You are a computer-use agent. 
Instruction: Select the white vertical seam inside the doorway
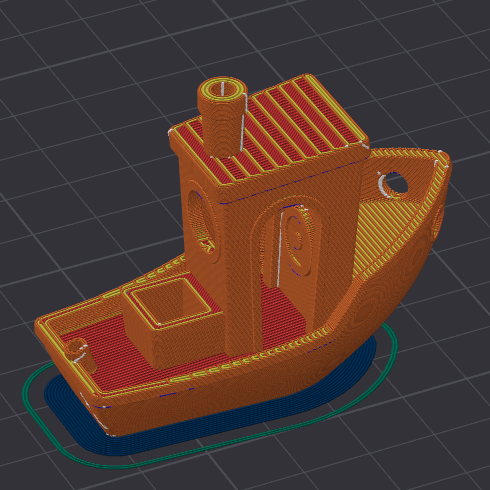[279, 248]
